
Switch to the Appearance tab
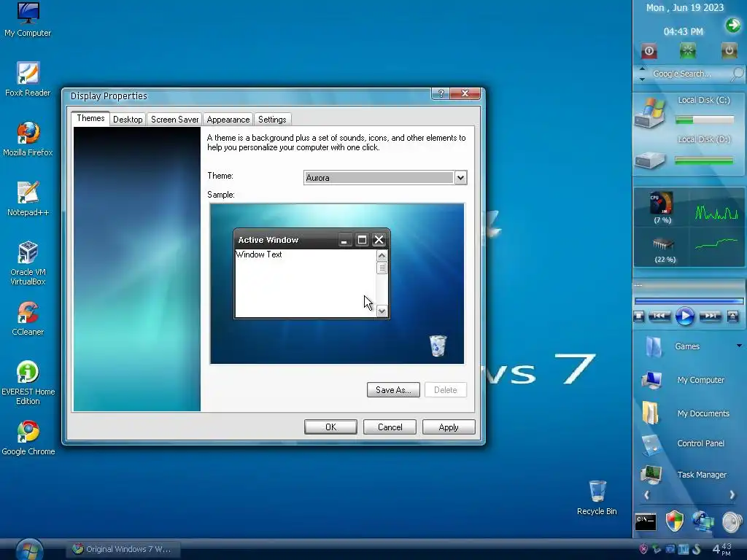pos(228,120)
